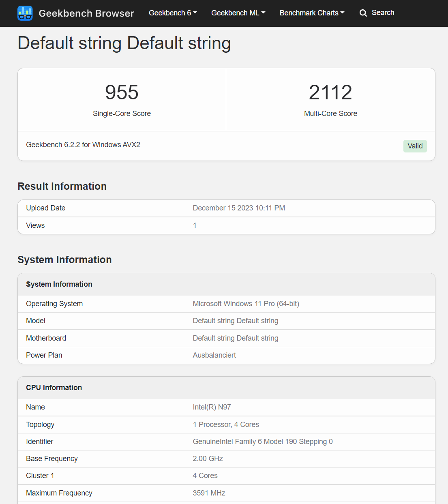The image size is (448, 504).
Task: Click the 955 single-core score
Action: [x=122, y=92]
